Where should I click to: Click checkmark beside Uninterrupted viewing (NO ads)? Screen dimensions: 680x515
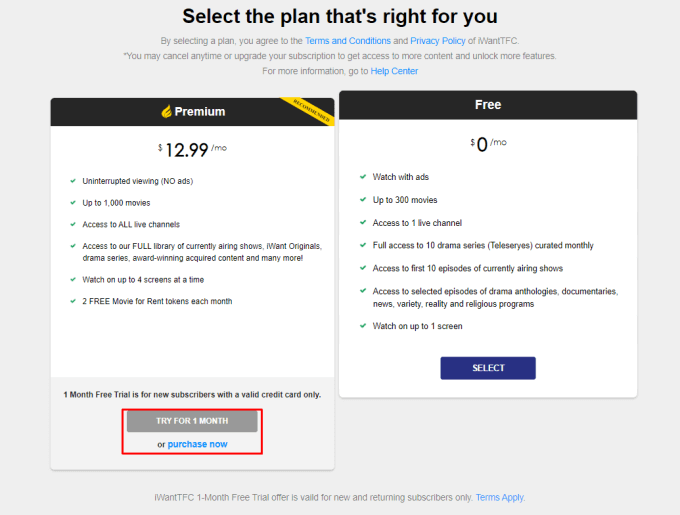pos(73,180)
